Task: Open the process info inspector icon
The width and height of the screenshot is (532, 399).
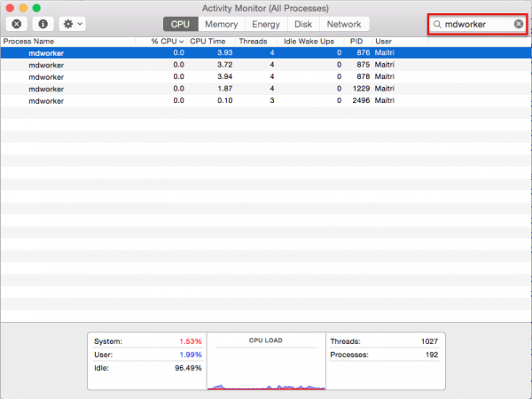Action: tap(42, 24)
